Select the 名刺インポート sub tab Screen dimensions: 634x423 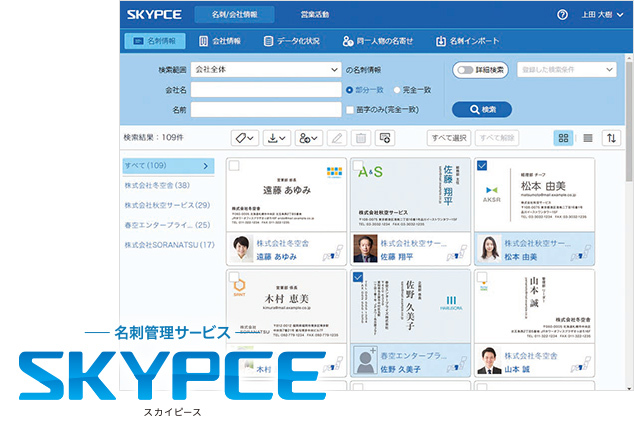click(467, 41)
